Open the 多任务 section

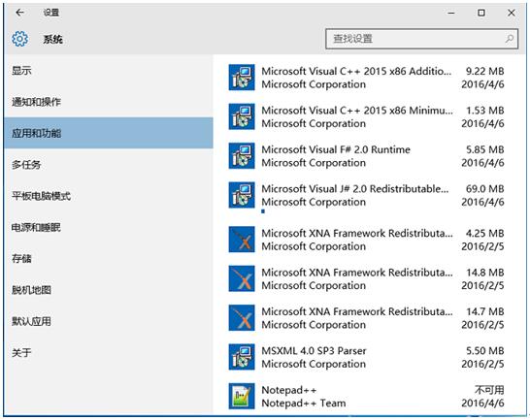point(108,165)
